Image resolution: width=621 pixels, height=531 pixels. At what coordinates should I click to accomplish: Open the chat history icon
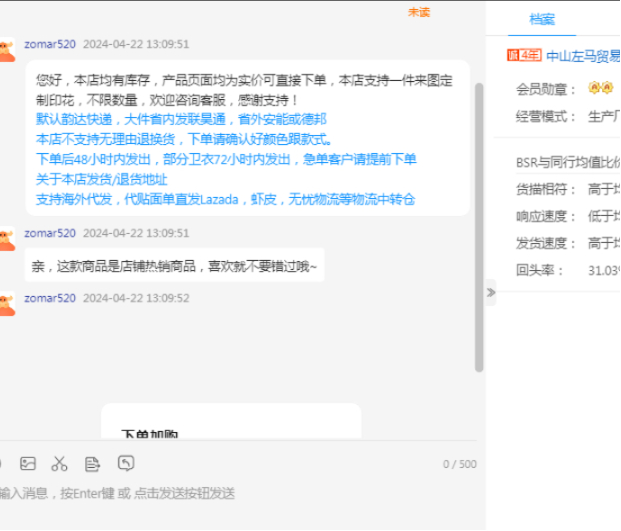[x=126, y=463]
